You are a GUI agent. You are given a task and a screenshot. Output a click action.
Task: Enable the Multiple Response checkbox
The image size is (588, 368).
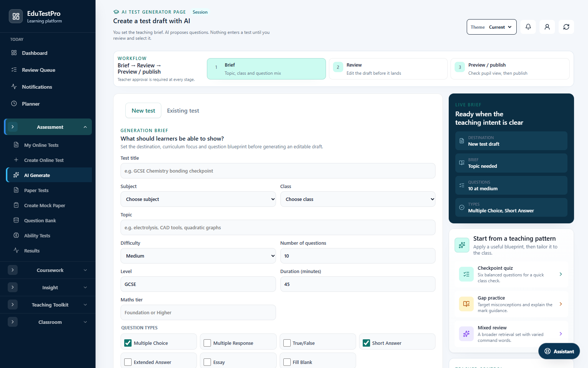tap(207, 343)
